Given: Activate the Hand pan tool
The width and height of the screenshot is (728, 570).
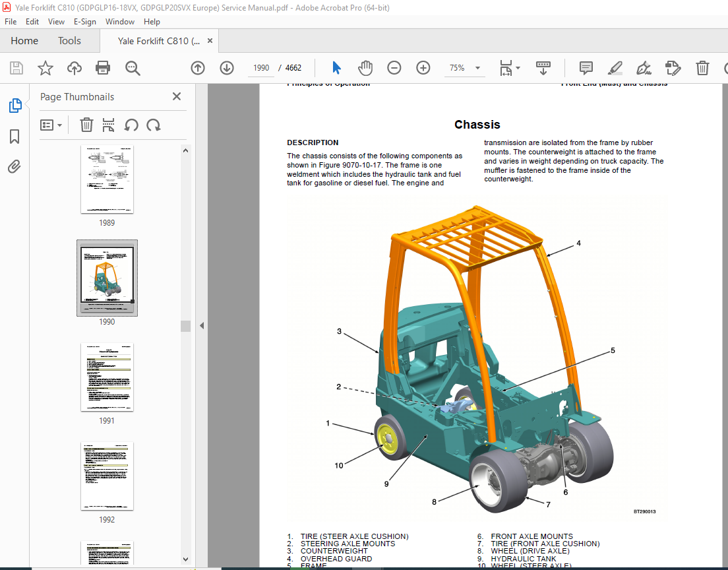Looking at the screenshot, I should [365, 68].
